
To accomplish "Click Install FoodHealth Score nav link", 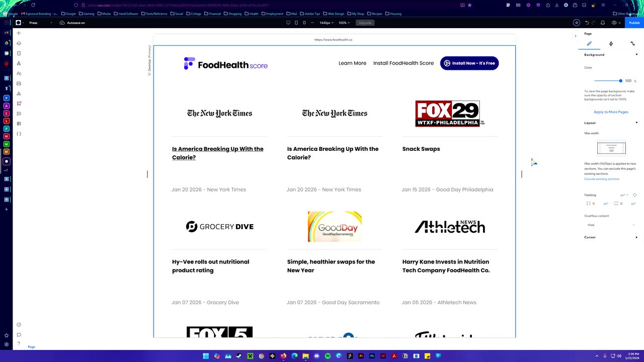I will click(404, 63).
